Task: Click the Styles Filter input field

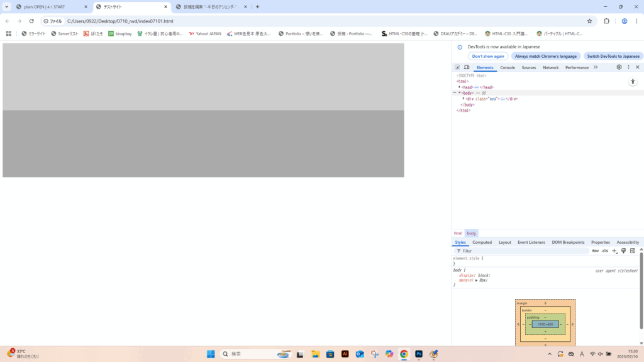Action: coord(522,251)
